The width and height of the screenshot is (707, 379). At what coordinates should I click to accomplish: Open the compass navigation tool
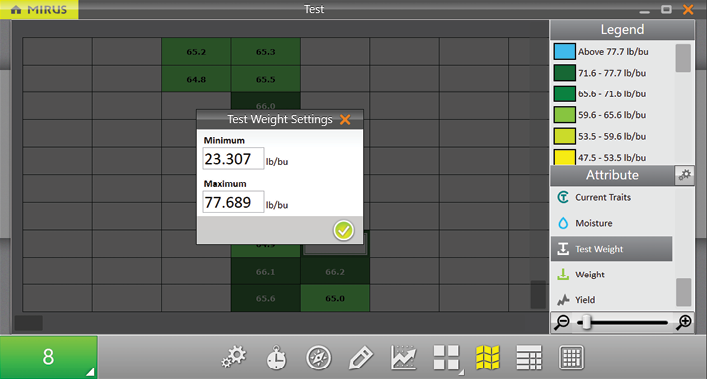click(x=318, y=358)
